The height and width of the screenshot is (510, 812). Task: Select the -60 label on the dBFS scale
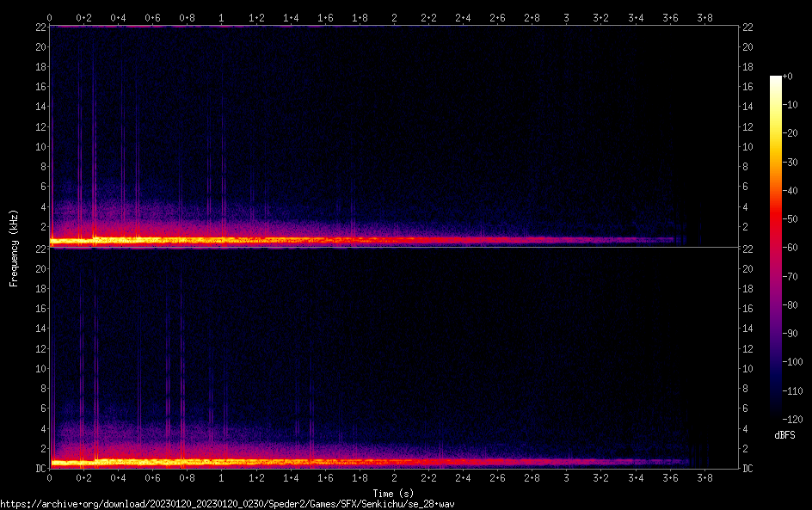[x=787, y=248]
